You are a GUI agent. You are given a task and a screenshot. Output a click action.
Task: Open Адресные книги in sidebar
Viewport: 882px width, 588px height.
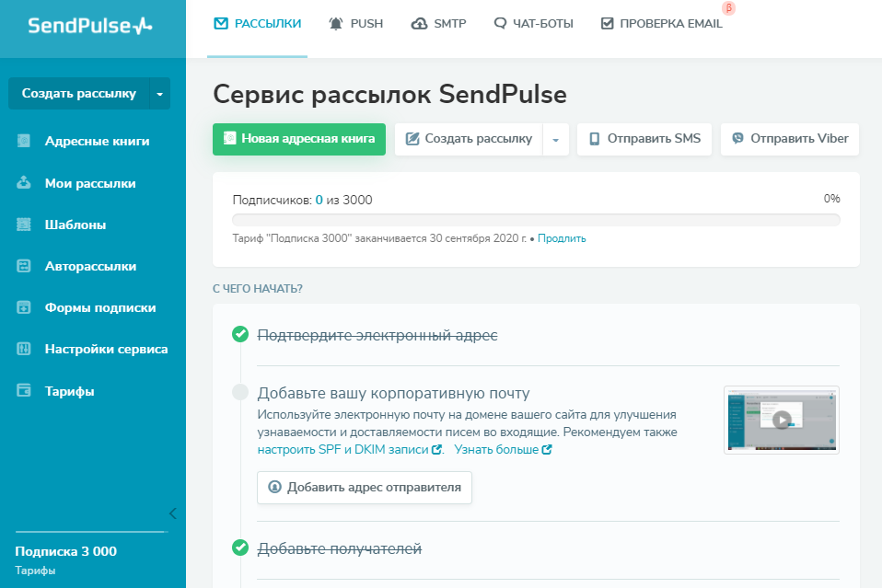coord(97,141)
